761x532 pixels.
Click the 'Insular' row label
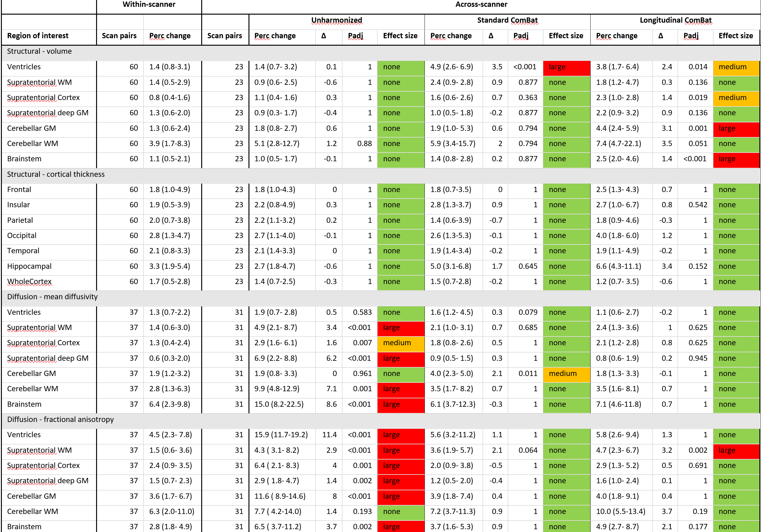pos(19,205)
